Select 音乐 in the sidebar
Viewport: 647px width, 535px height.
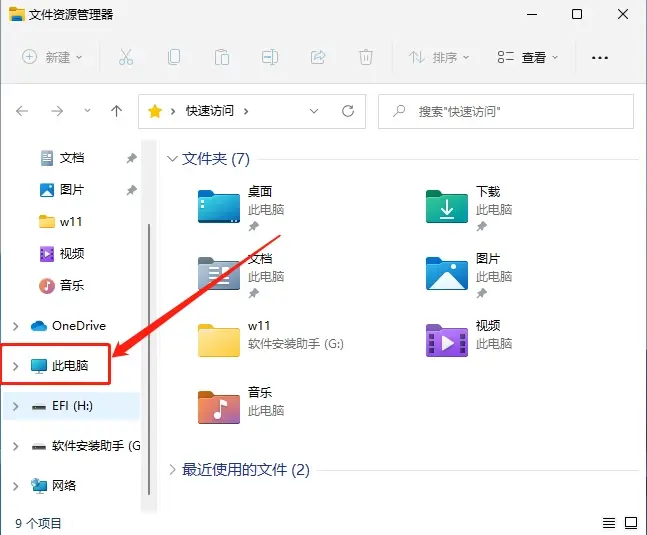72,285
